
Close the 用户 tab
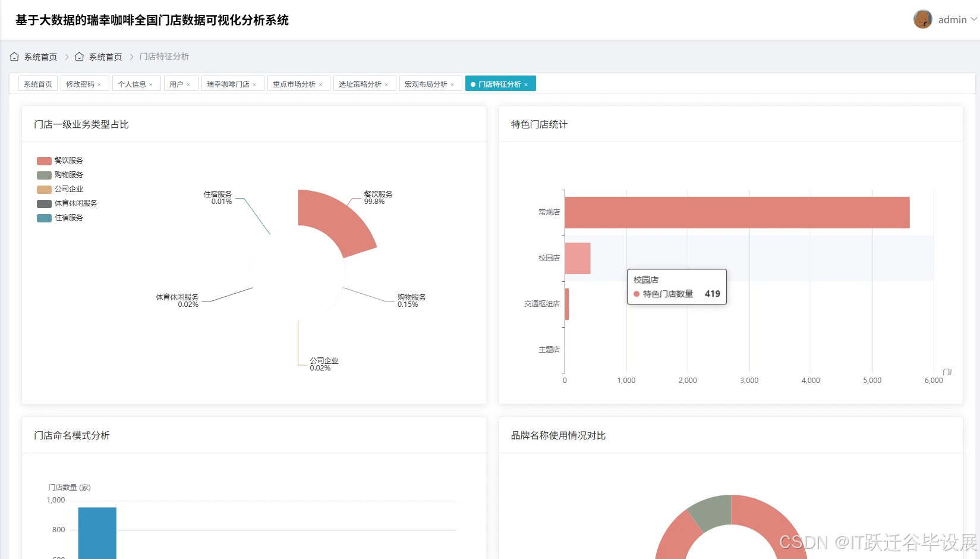188,84
